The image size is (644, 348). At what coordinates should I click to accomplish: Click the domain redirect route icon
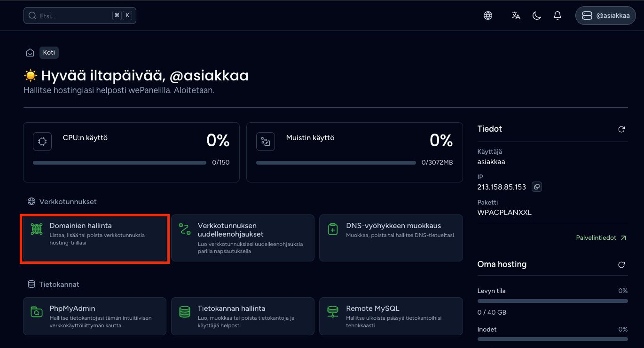tap(185, 229)
